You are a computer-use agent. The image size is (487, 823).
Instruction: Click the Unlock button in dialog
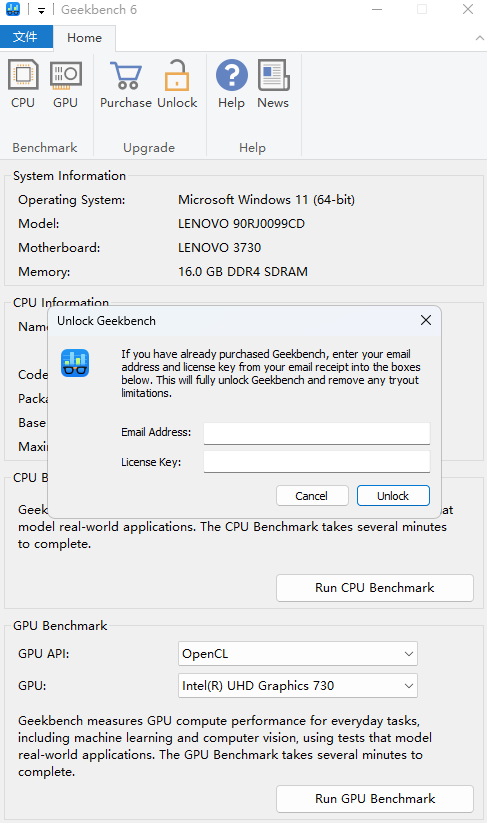click(393, 495)
